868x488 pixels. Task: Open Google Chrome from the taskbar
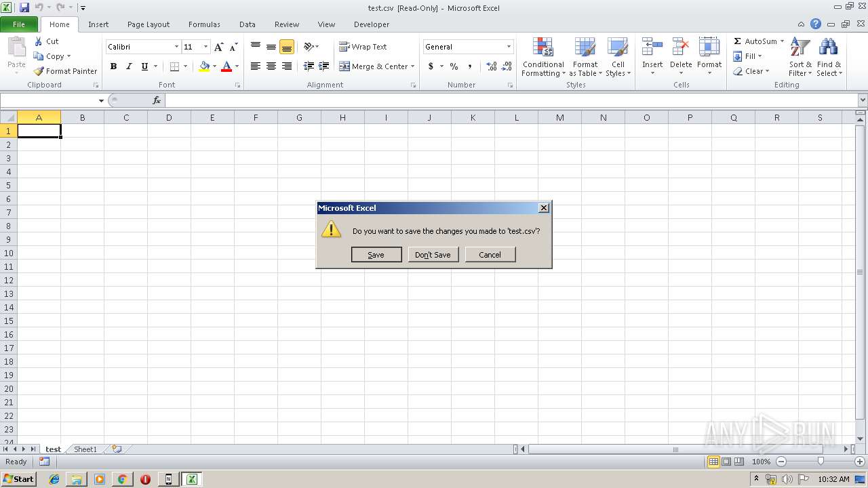click(x=122, y=479)
